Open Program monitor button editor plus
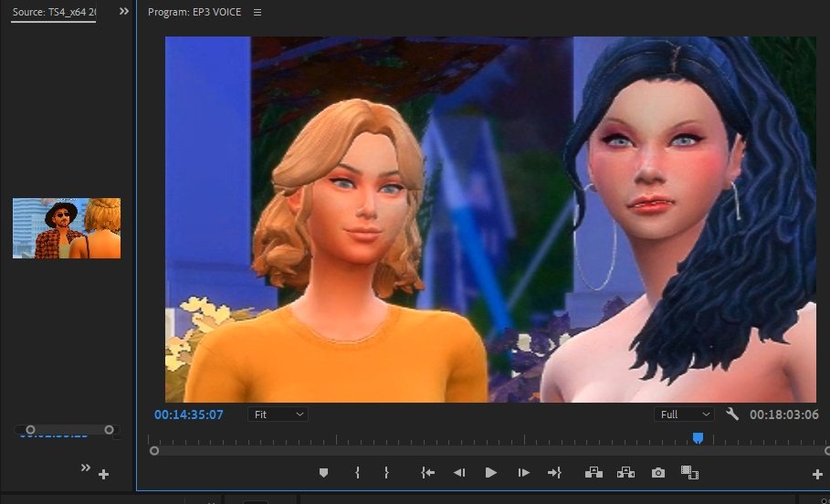 [x=817, y=475]
